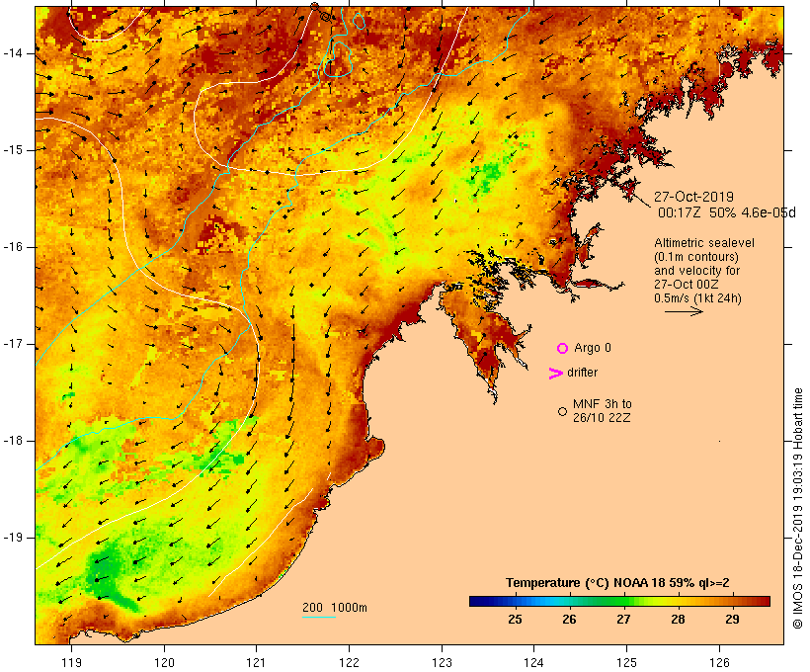Click the latitude axis label -14
The width and height of the screenshot is (810, 672).
click(x=13, y=53)
